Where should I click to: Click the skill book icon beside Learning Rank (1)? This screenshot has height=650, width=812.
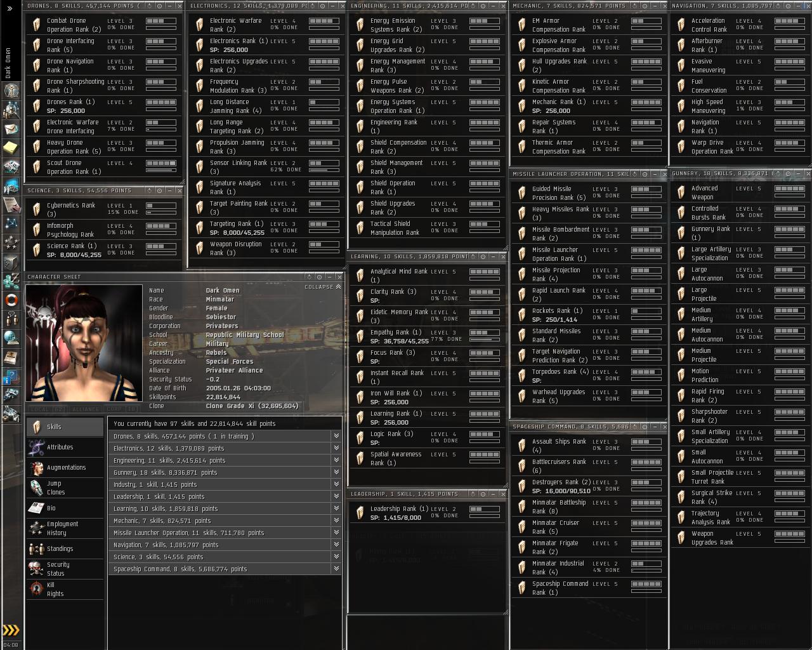[x=360, y=418]
